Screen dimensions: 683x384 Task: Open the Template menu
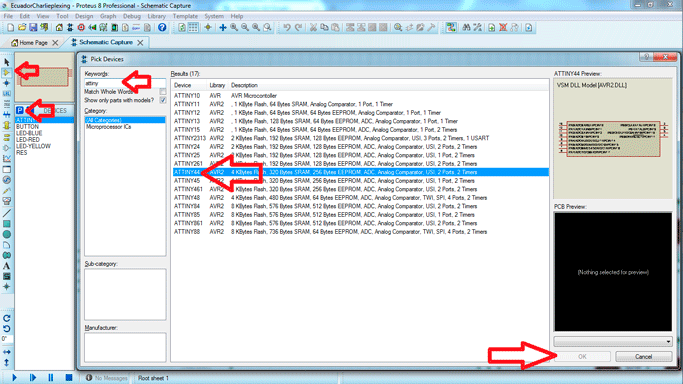pos(185,16)
